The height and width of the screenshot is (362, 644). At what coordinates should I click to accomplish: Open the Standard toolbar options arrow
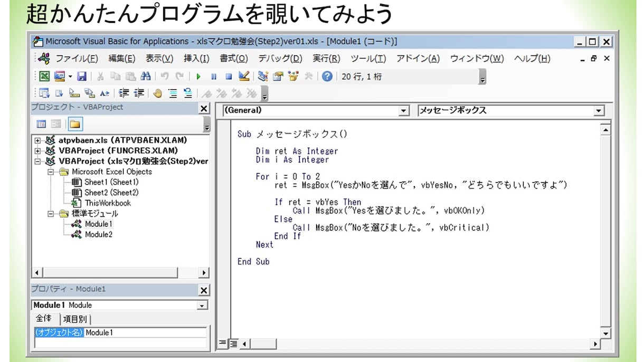[x=482, y=78]
